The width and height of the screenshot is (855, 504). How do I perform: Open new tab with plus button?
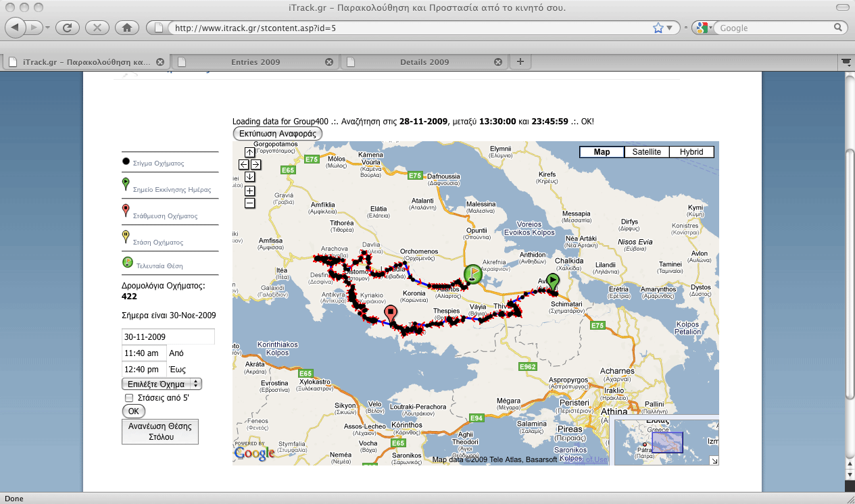520,61
